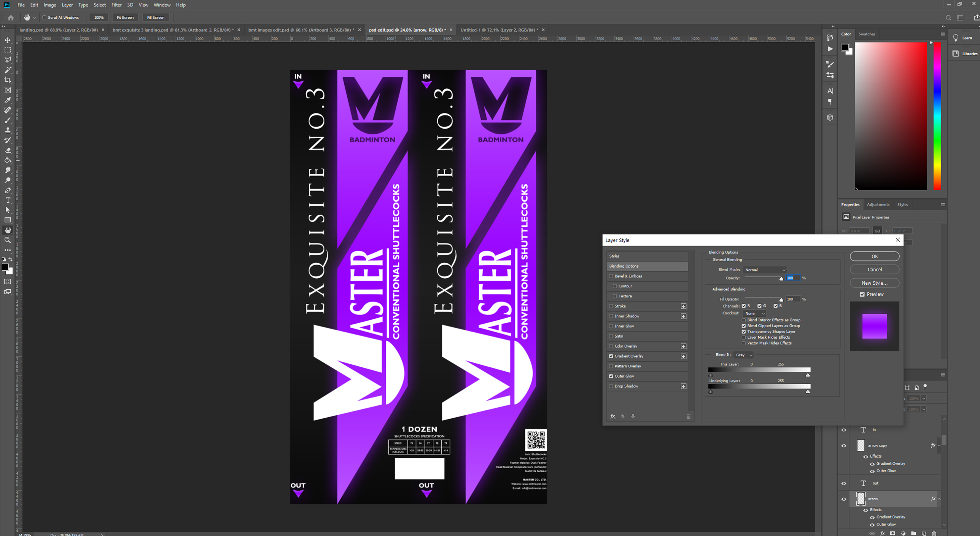Select the Horizontal Type tool
The height and width of the screenshot is (536, 980).
(8, 200)
